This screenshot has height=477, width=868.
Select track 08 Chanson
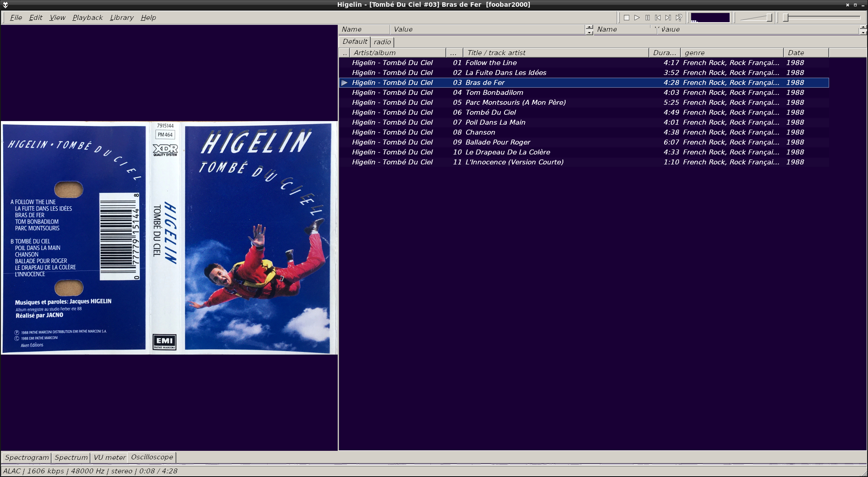(x=584, y=132)
